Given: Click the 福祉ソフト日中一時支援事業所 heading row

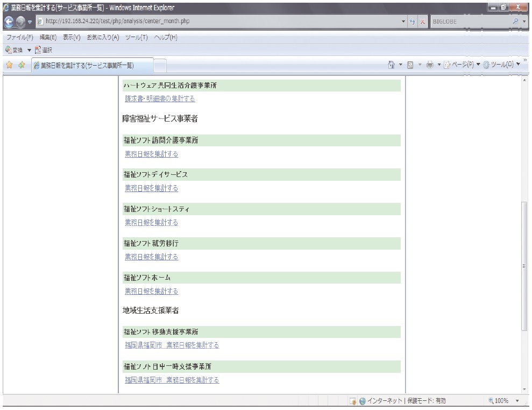Looking at the screenshot, I should click(261, 367).
